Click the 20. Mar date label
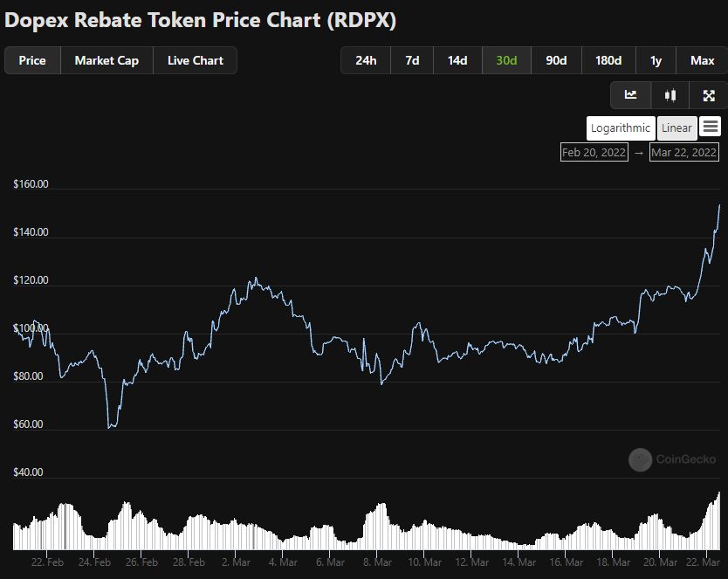This screenshot has height=579, width=728. [x=660, y=562]
